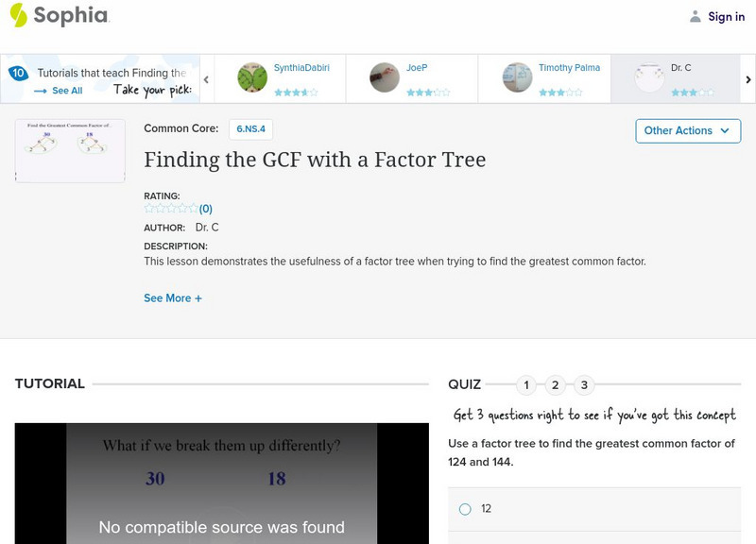Click the Sign in user icon

[696, 16]
